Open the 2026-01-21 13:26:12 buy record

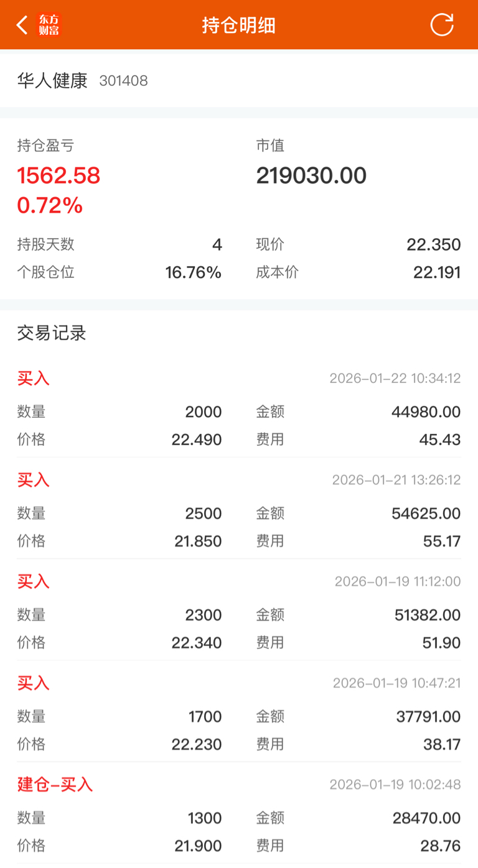pyautogui.click(x=239, y=510)
